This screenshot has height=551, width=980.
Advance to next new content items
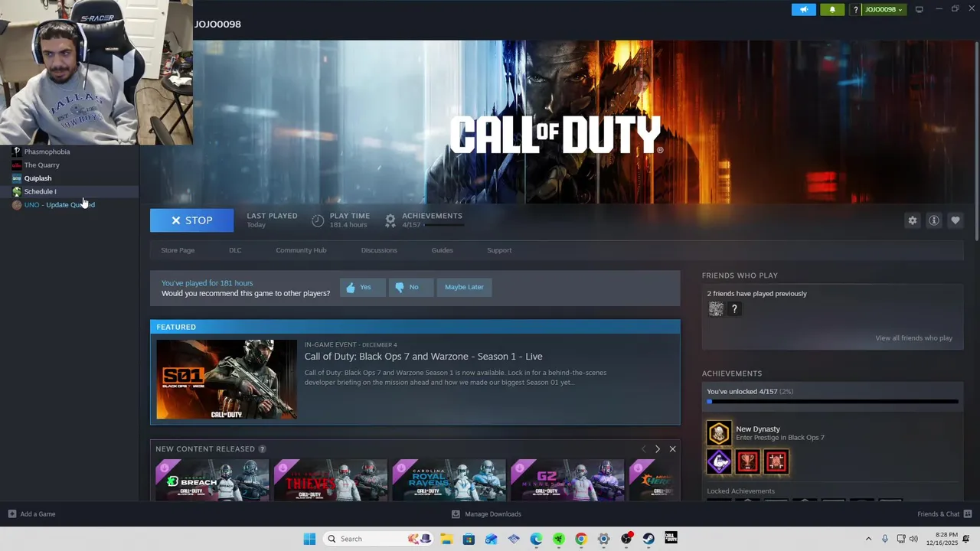(657, 449)
